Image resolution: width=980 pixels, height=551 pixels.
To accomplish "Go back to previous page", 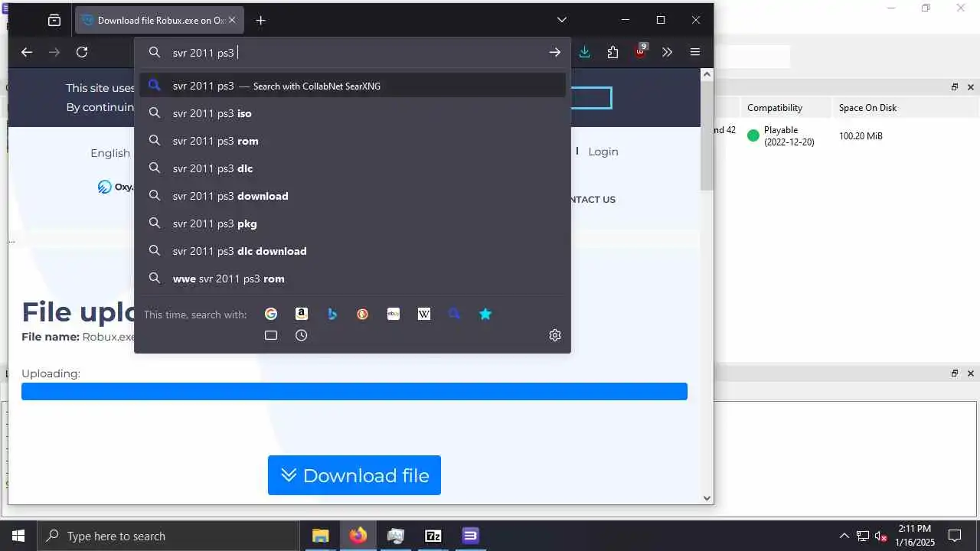I will tap(27, 52).
